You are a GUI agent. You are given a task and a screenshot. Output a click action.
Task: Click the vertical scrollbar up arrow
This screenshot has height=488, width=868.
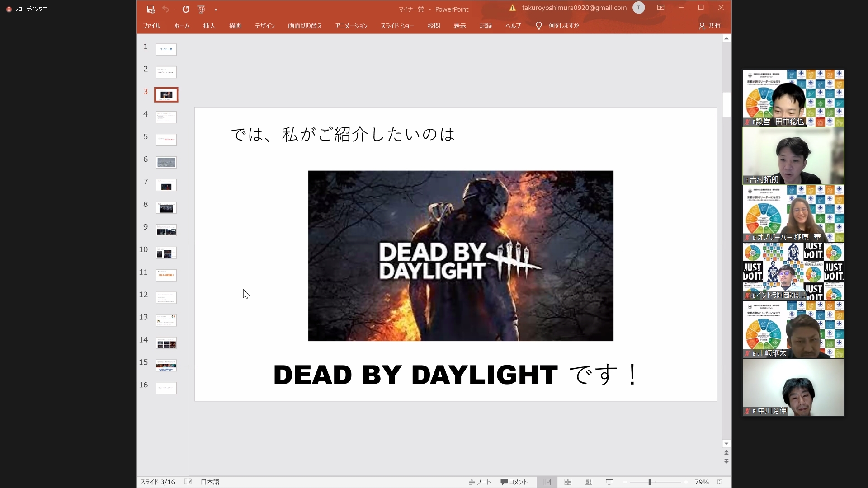point(726,39)
